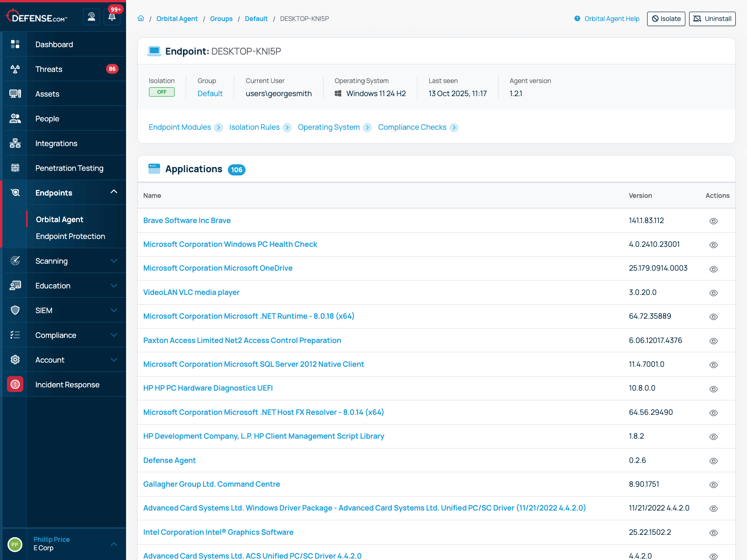Click the user profile icon in header

point(92,17)
